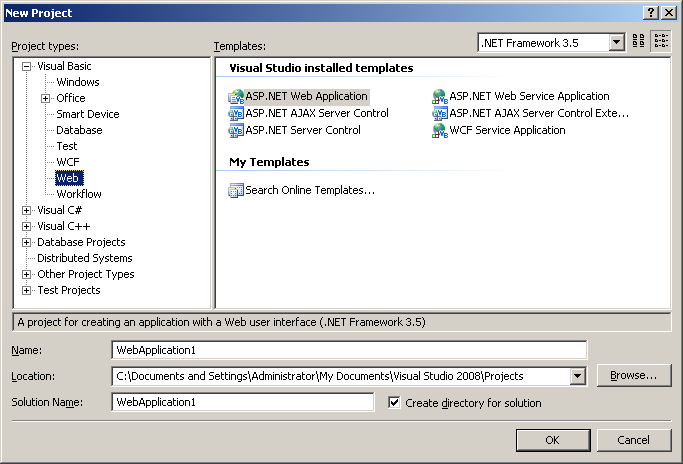Viewport: 683px width, 464px height.
Task: Select the ASP.NET Web Application template icon
Action: pos(236,96)
